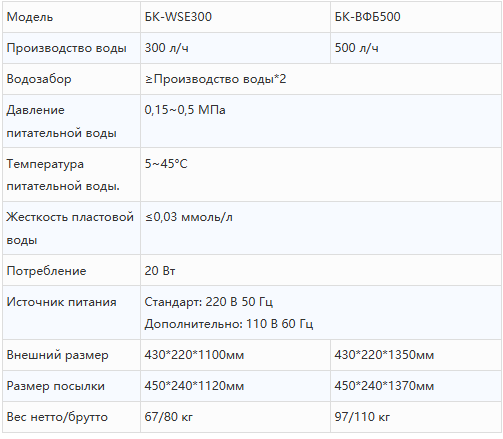This screenshot has width=503, height=439.
Task: Select the ≥Производство воды*2 cell
Action: coord(321,79)
